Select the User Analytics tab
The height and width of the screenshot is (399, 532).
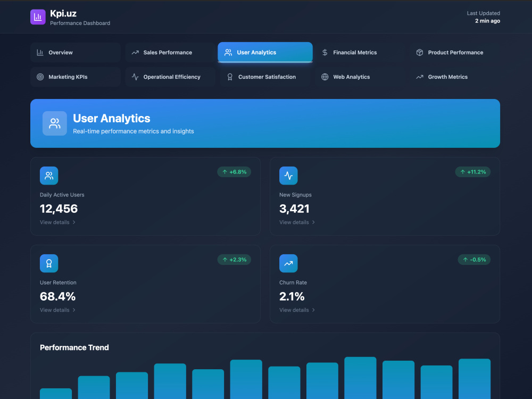coord(265,53)
